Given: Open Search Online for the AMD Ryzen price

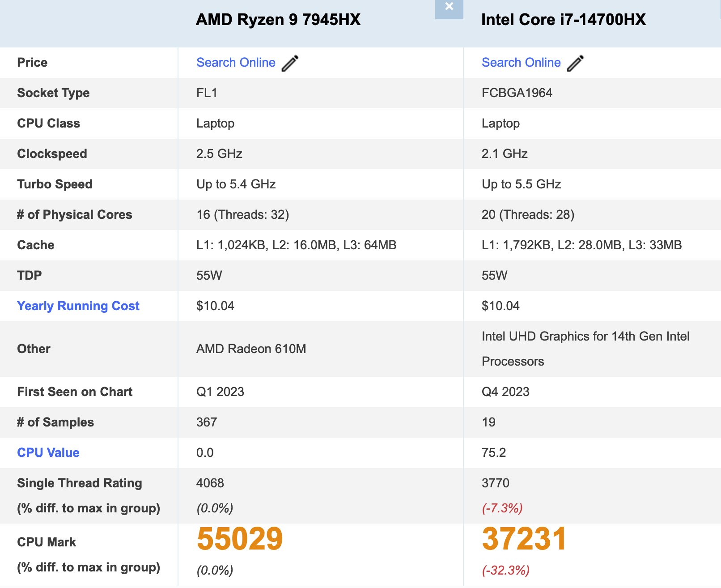Looking at the screenshot, I should click(236, 63).
